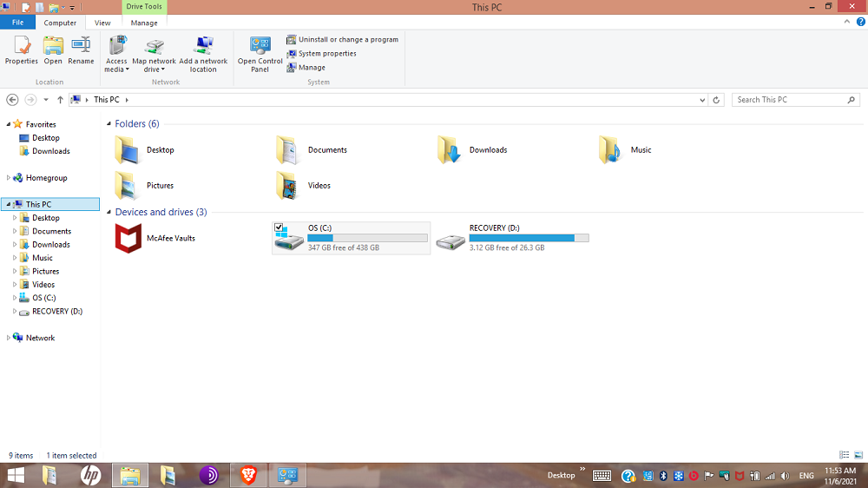Click the Rename ribbon icon
868x488 pixels.
coord(81,50)
